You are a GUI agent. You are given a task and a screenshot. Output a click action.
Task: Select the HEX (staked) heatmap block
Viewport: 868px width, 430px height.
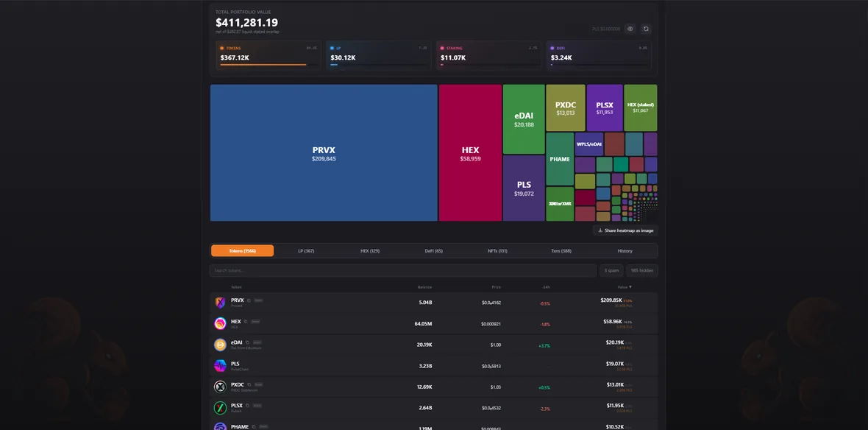pyautogui.click(x=641, y=108)
